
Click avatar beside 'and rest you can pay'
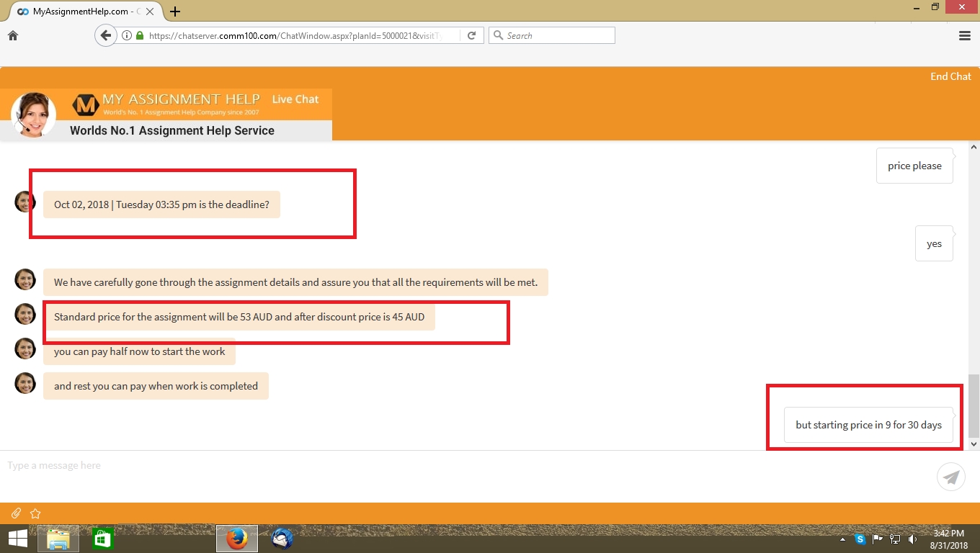[25, 383]
